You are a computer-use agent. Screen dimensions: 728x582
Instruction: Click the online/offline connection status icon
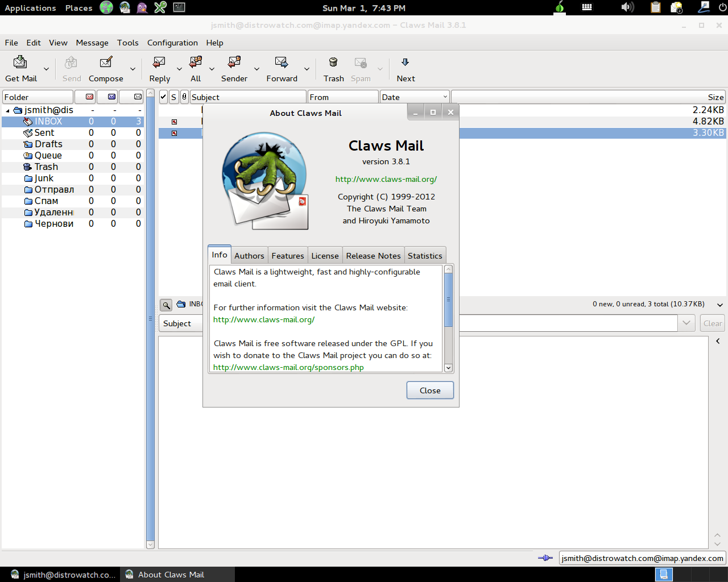pos(545,558)
